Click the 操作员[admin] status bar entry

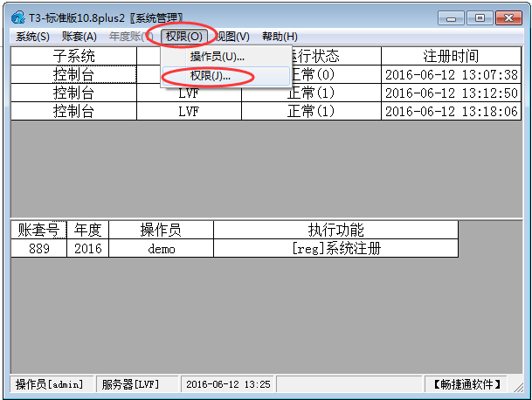tap(52, 384)
